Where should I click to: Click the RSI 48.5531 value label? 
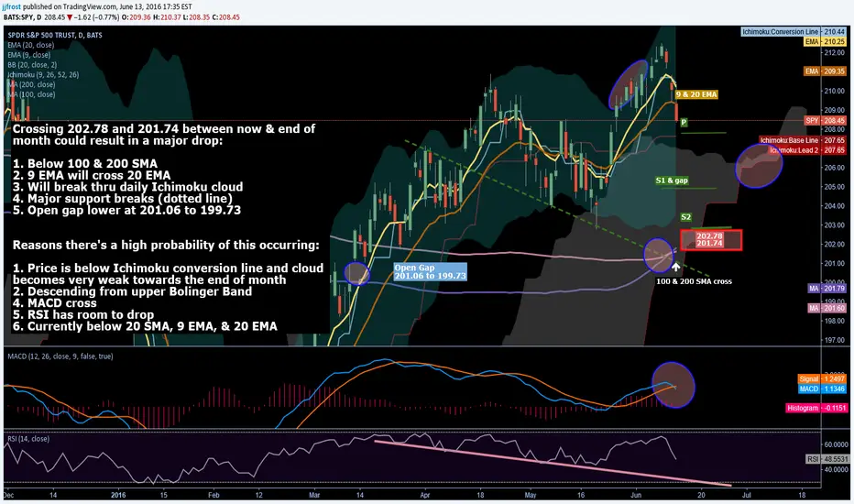click(x=827, y=459)
